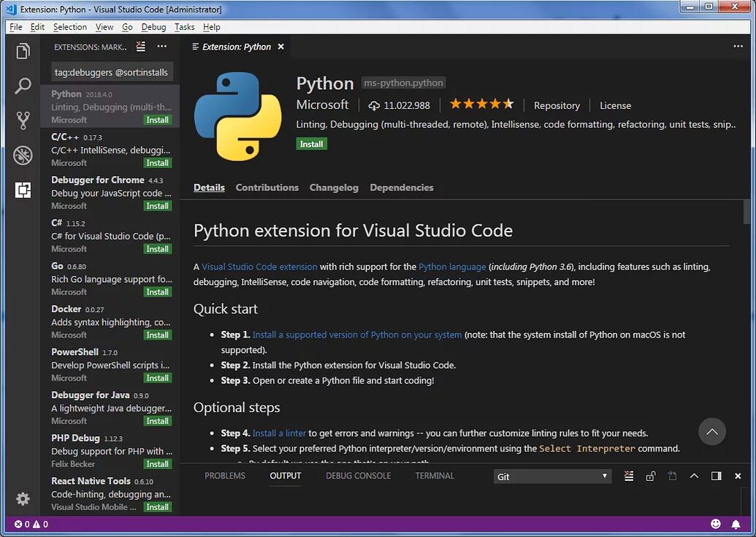Click the feedback smiley icon
This screenshot has height=537, width=756.
pyautogui.click(x=715, y=524)
